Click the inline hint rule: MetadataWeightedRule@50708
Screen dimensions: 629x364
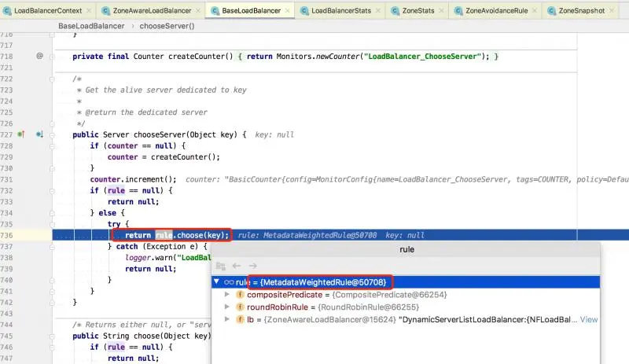307,235
